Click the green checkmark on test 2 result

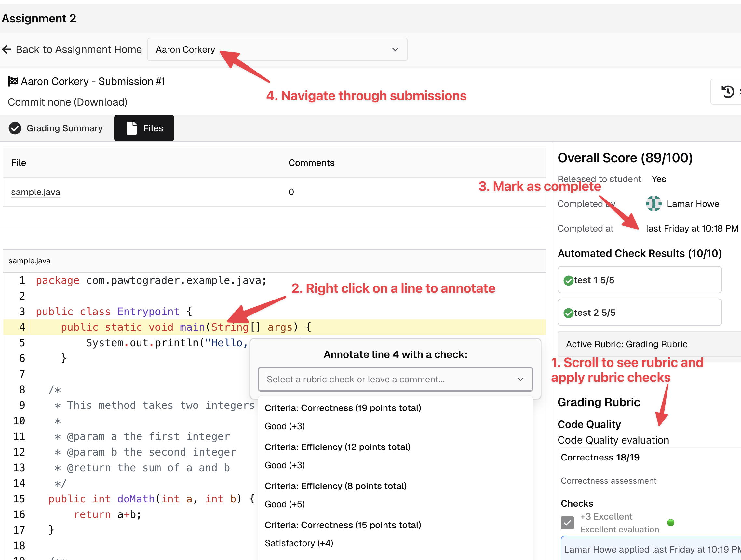pos(569,313)
